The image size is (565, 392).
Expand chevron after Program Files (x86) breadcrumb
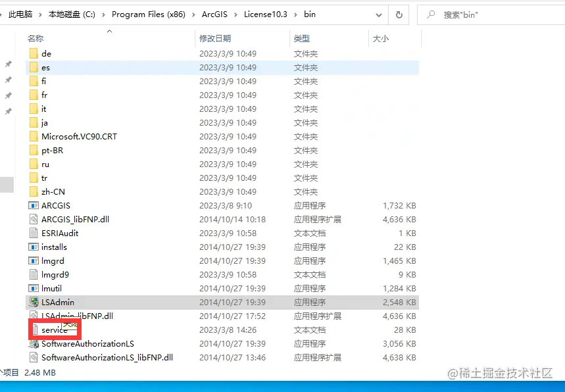[x=193, y=14]
